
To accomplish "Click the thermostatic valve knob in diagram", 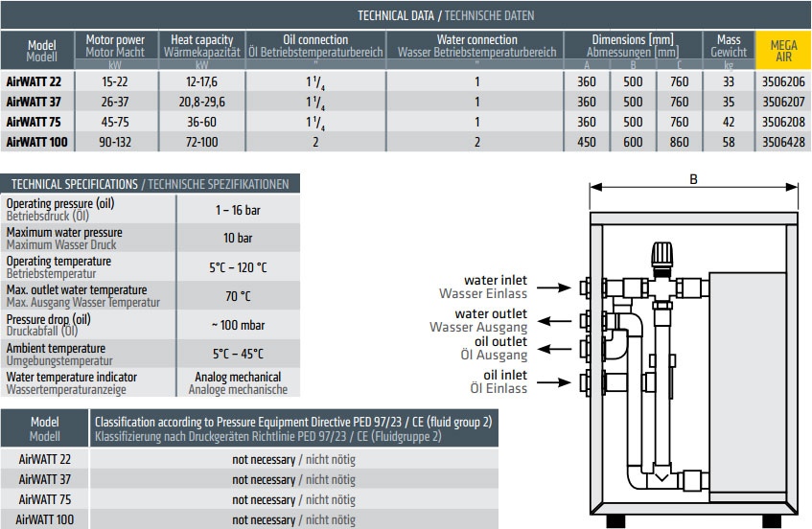I will click(x=662, y=255).
